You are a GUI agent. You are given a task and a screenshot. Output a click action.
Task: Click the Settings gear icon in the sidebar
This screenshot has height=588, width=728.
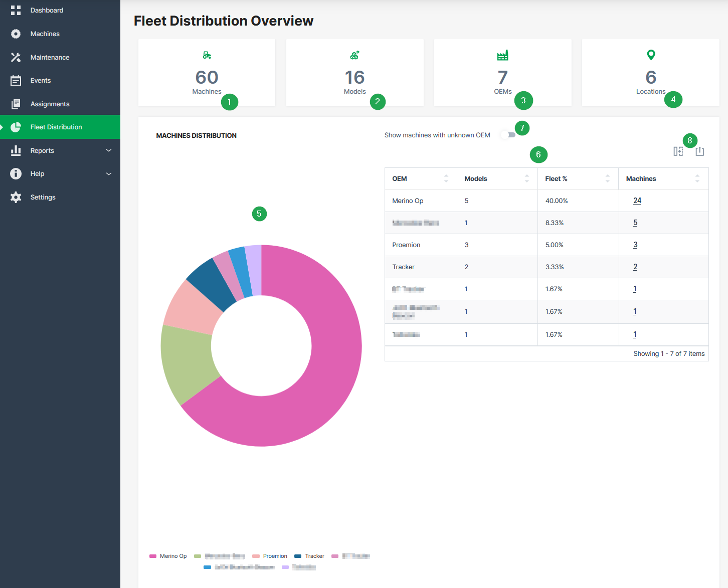16,198
